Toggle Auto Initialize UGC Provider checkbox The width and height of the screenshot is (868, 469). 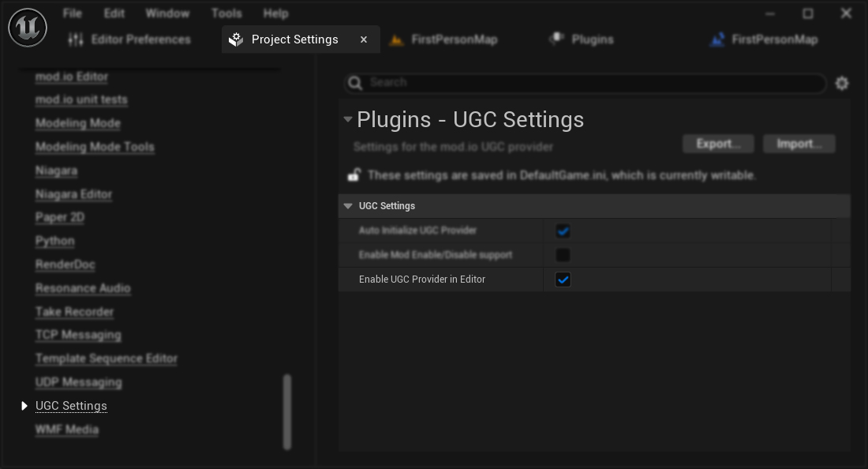(563, 231)
